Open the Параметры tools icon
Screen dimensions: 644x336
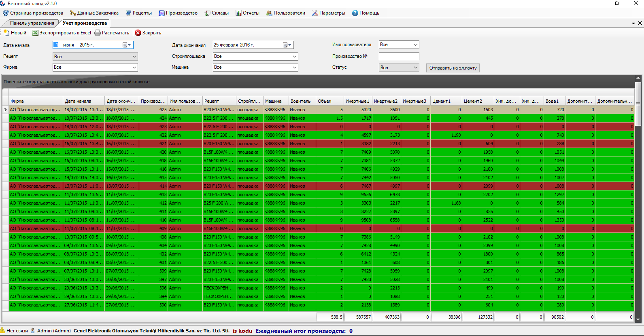click(x=315, y=13)
